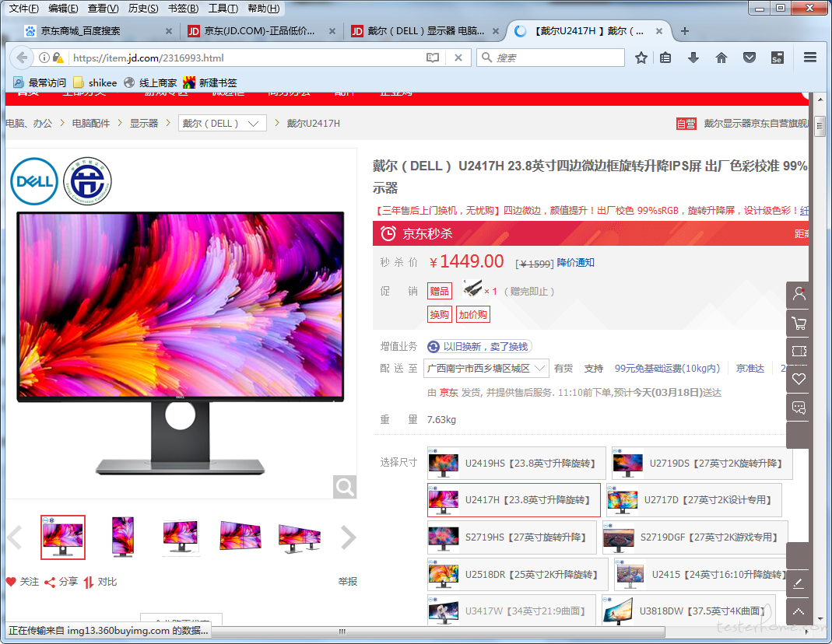This screenshot has height=644, width=832.
Task: Open the downloads arrow icon
Action: coord(693,58)
